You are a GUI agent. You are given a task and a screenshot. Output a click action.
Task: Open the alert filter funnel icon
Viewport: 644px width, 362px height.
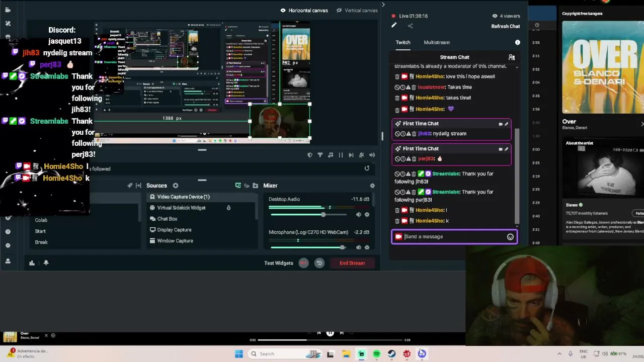(320, 155)
